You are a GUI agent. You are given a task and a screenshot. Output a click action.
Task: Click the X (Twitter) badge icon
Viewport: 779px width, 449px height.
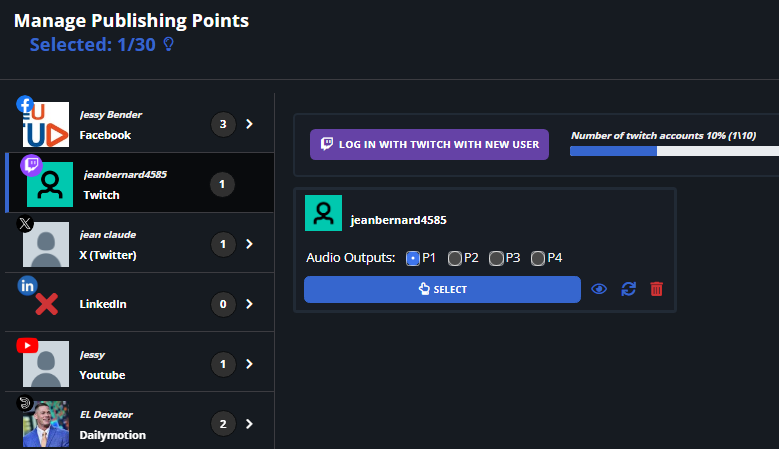click(26, 224)
